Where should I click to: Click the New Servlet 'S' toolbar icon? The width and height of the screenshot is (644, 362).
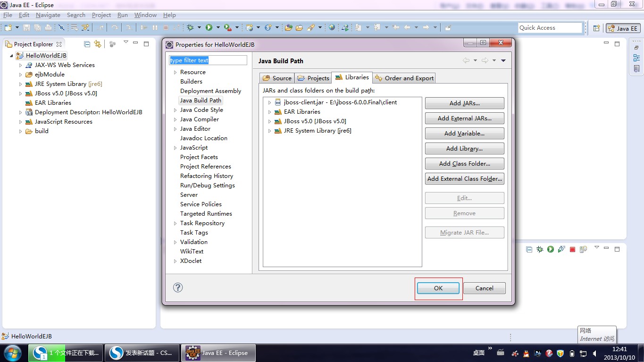[x=268, y=28]
